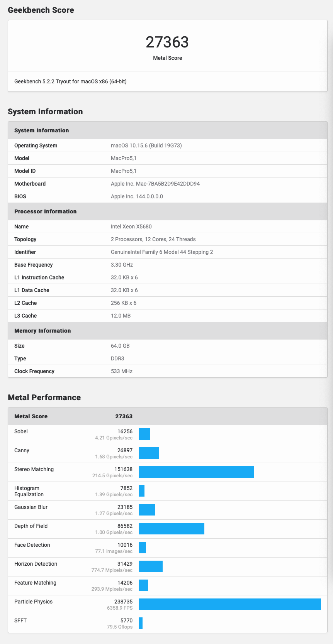Click the Histogram Equalization label
The width and height of the screenshot is (333, 644).
pyautogui.click(x=29, y=491)
